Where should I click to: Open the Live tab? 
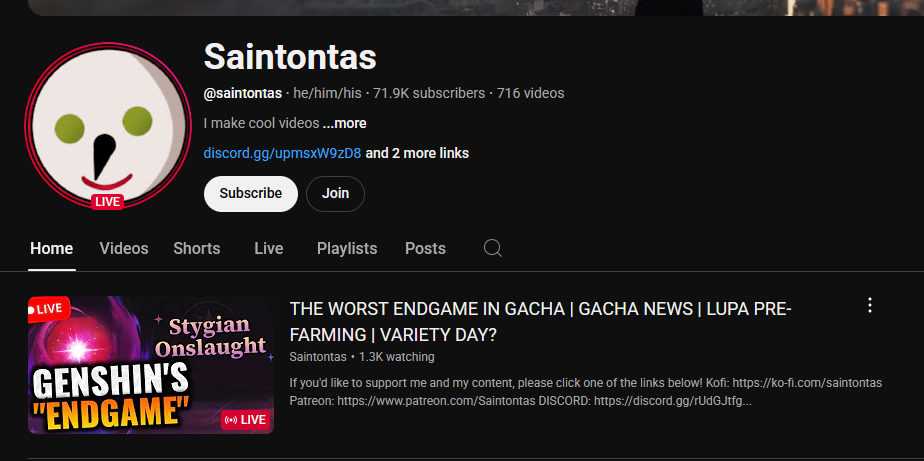pyautogui.click(x=269, y=248)
